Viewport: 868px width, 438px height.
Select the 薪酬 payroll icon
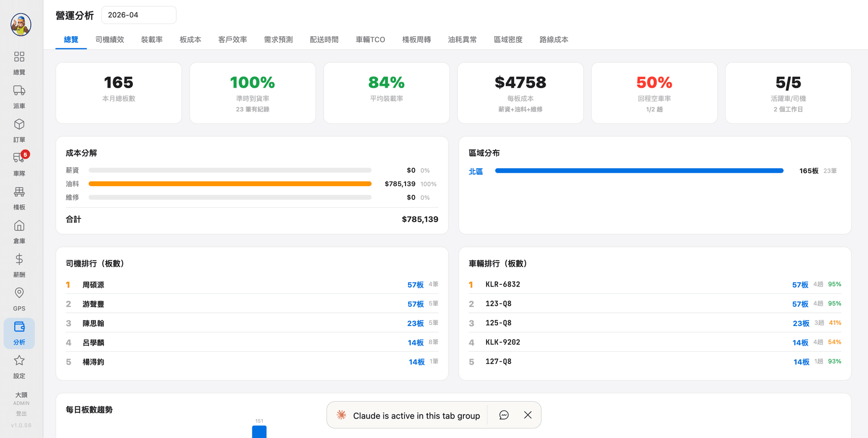(19, 265)
